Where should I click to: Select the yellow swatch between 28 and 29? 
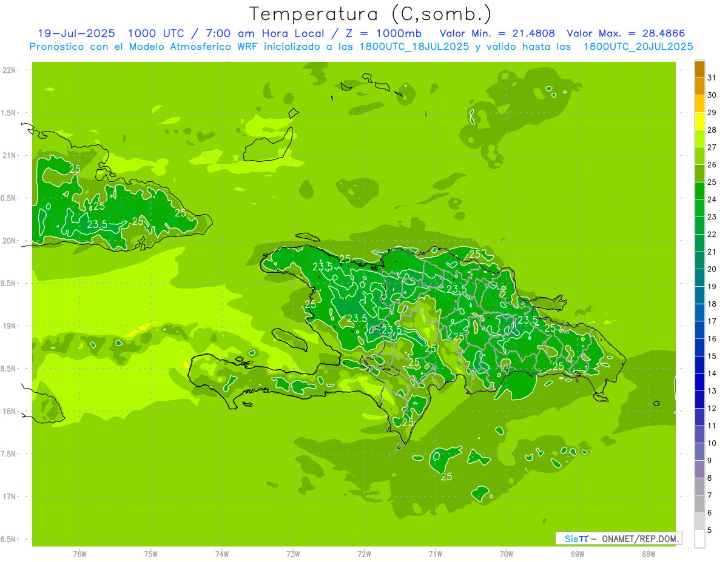click(x=699, y=121)
